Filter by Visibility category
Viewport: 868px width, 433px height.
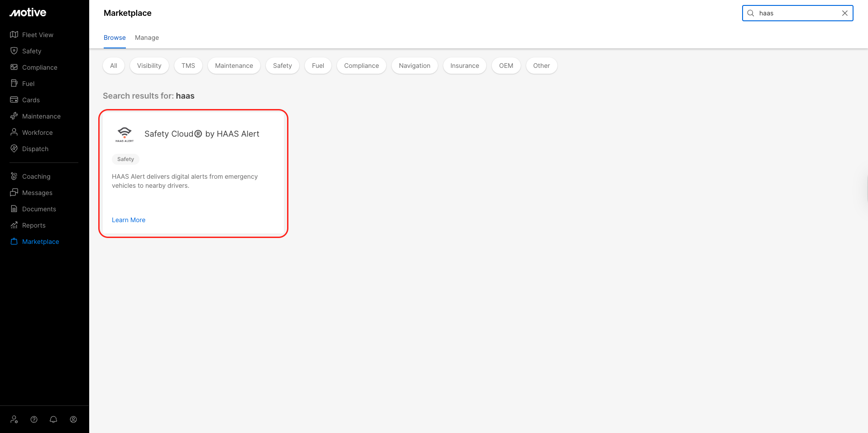[149, 66]
